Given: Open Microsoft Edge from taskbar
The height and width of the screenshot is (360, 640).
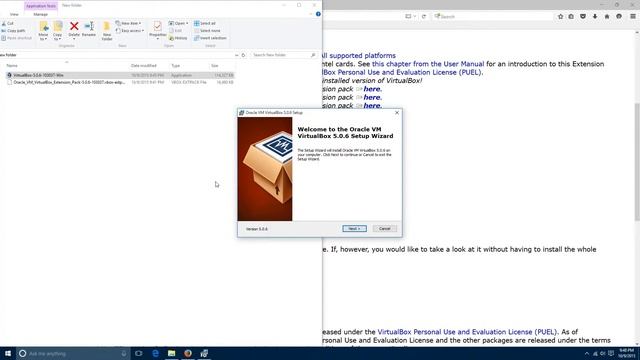Looking at the screenshot, I should [x=156, y=353].
